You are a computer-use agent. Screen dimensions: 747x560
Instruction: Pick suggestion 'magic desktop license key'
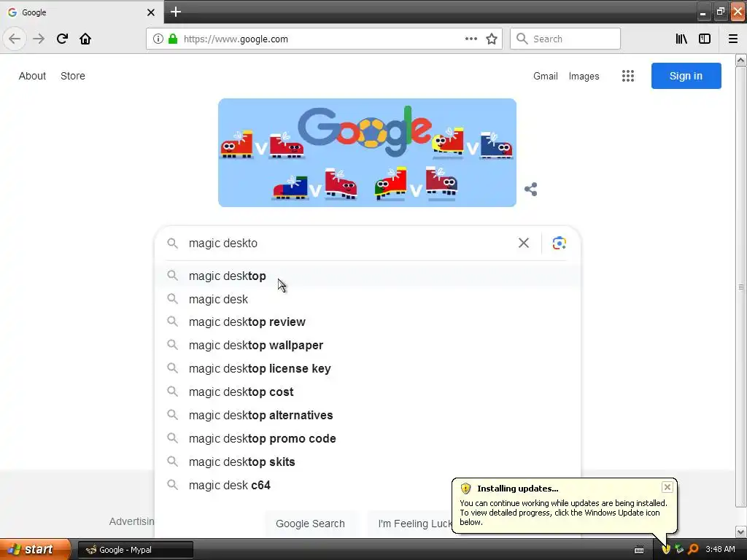(x=368, y=368)
